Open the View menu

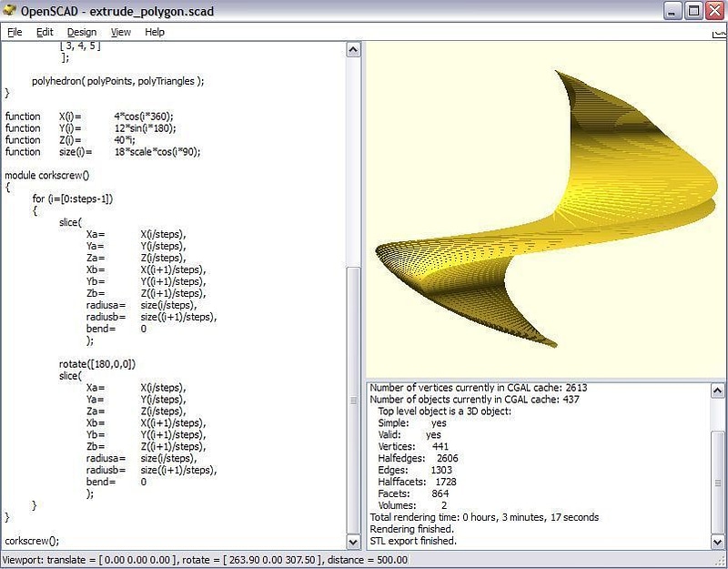(x=121, y=32)
